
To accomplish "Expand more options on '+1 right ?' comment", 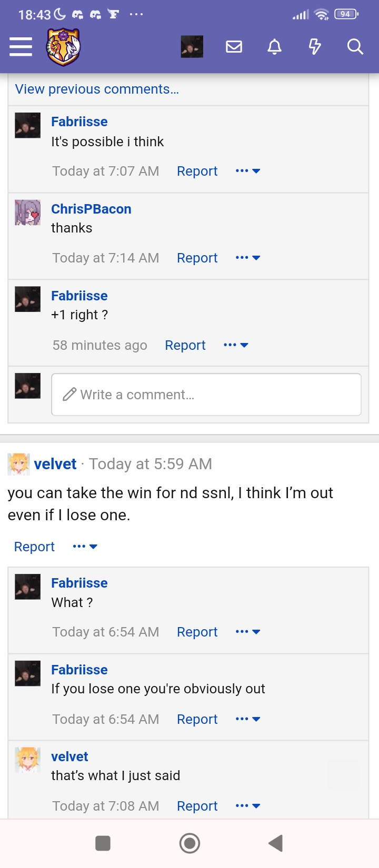I will click(x=236, y=345).
